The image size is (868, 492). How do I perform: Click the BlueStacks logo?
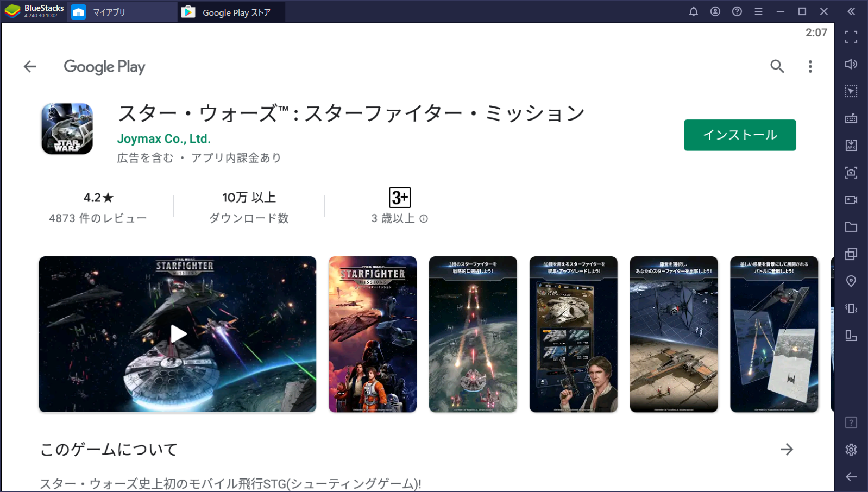point(12,11)
